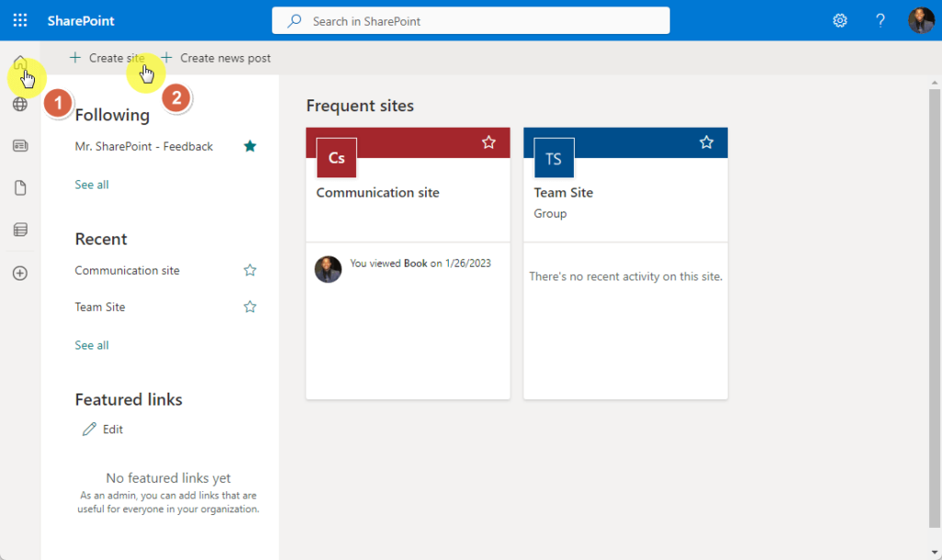
Task: Click the scrollbar down arrow
Action: pos(935,553)
